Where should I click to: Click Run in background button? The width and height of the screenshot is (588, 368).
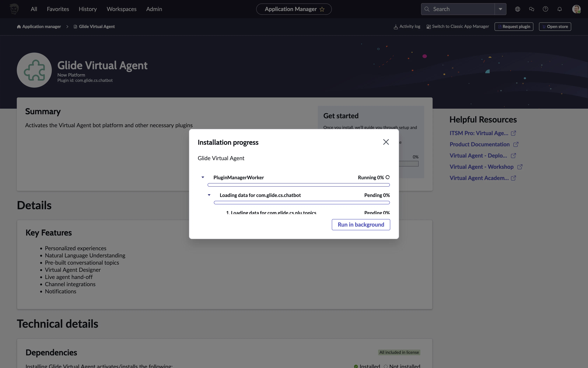(x=361, y=224)
